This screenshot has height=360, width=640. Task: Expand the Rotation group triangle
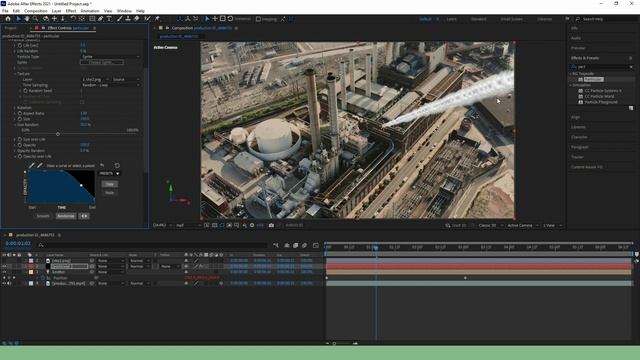coord(15,108)
